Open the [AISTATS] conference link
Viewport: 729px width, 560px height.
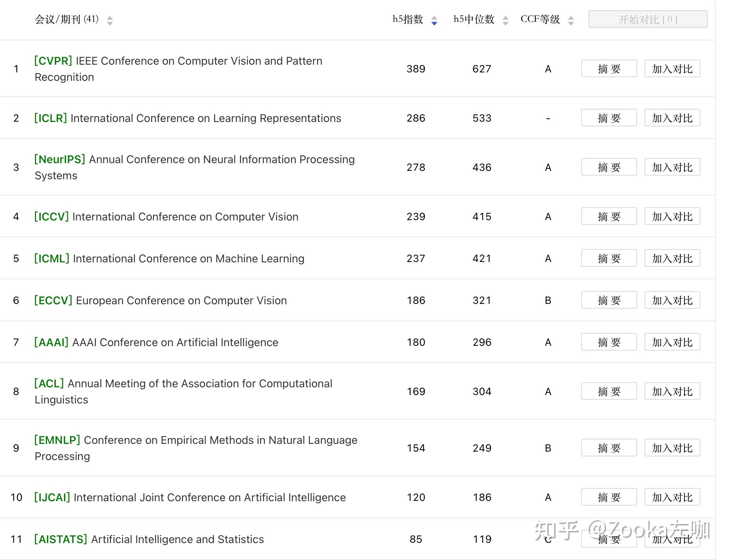click(61, 539)
